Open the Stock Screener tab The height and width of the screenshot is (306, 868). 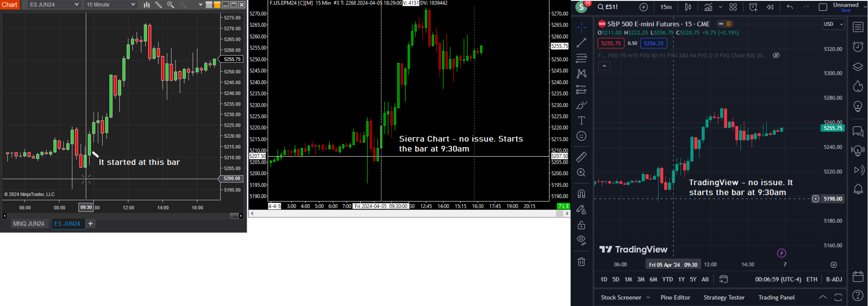pos(621,297)
